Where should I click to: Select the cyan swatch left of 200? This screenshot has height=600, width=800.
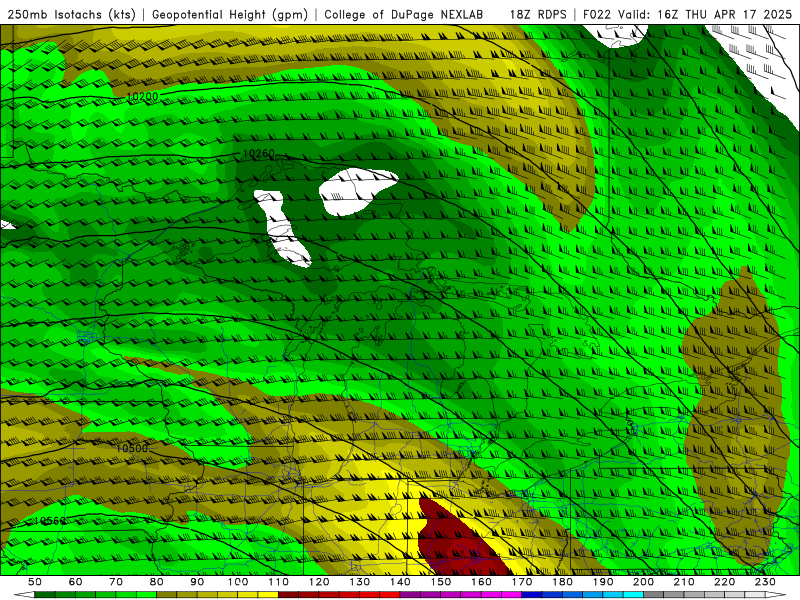pyautogui.click(x=633, y=595)
